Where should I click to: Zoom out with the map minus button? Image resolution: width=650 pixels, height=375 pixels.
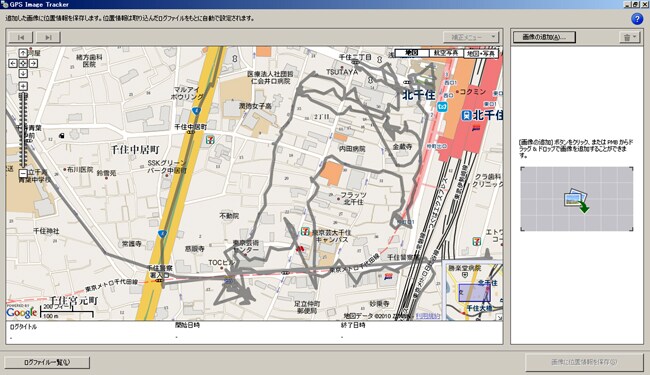pos(23,173)
